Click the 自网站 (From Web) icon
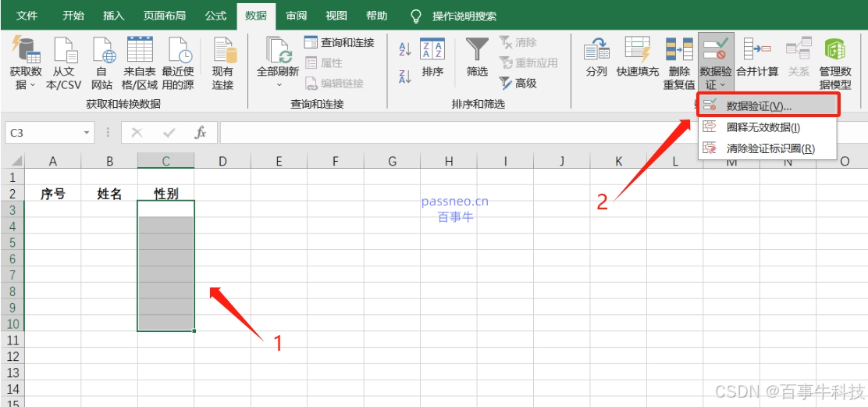Image resolution: width=868 pixels, height=407 pixels. pos(102,51)
